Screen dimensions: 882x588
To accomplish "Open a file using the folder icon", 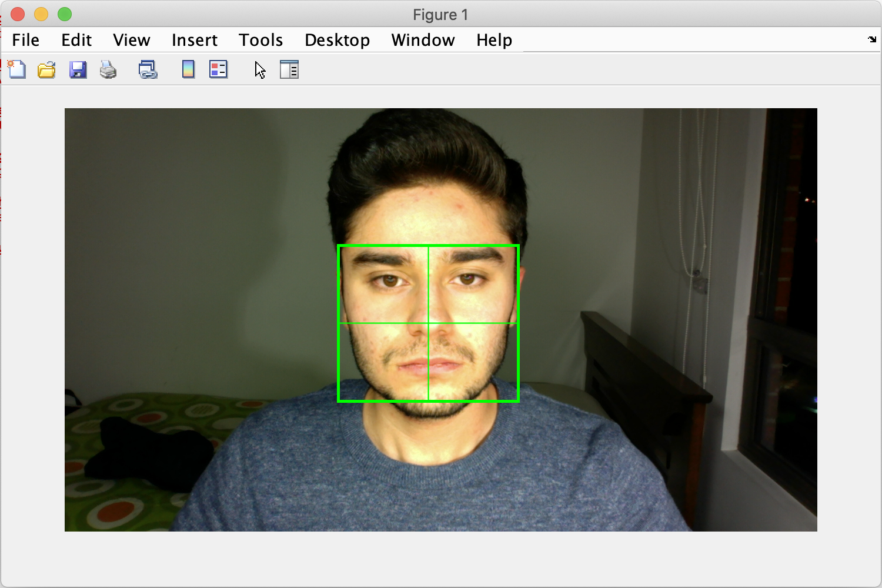I will [x=46, y=70].
